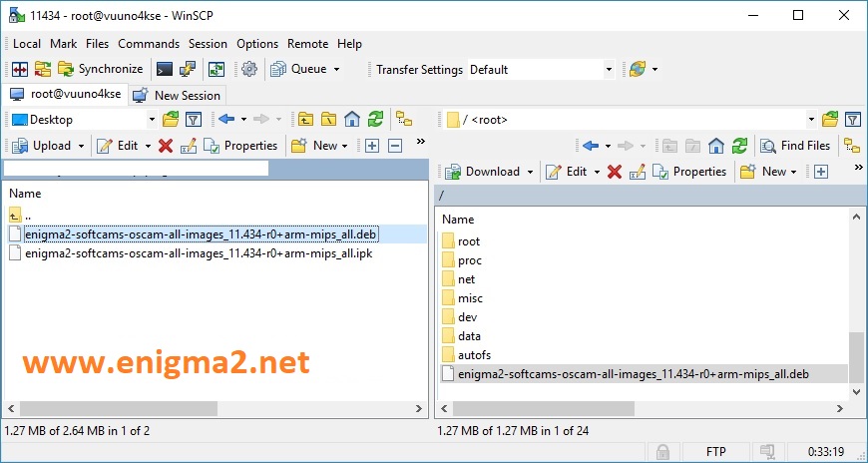Open the Files menu
The image size is (868, 463).
(98, 44)
